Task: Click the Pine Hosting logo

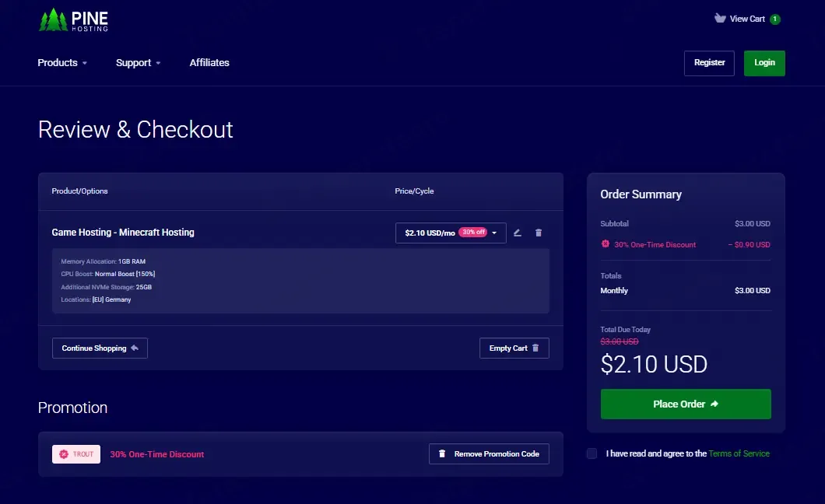Action: pos(73,20)
